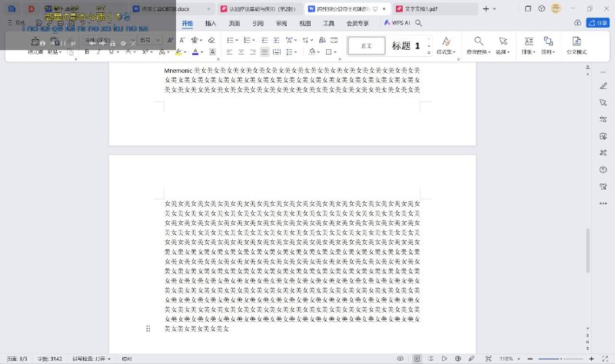Screen dimensions: 615x364
Task: Open the References (引用) ribbon tab
Action: point(258,23)
